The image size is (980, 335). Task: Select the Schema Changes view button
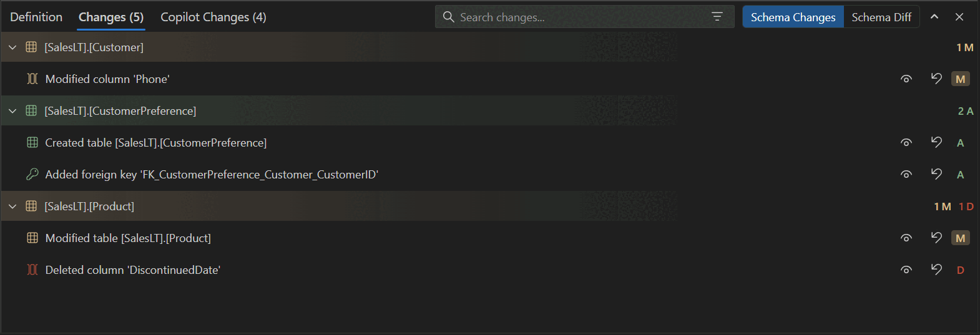click(x=793, y=17)
